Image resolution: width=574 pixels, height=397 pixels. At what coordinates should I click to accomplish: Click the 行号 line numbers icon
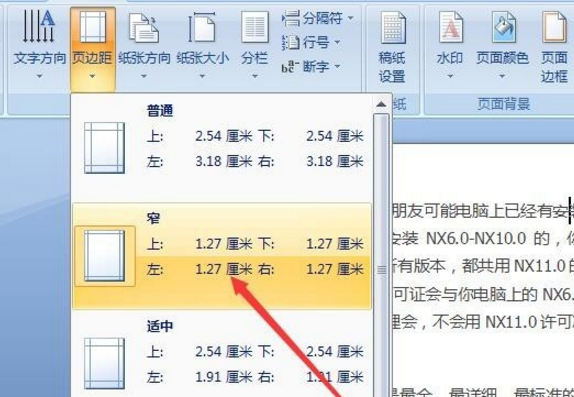click(291, 42)
